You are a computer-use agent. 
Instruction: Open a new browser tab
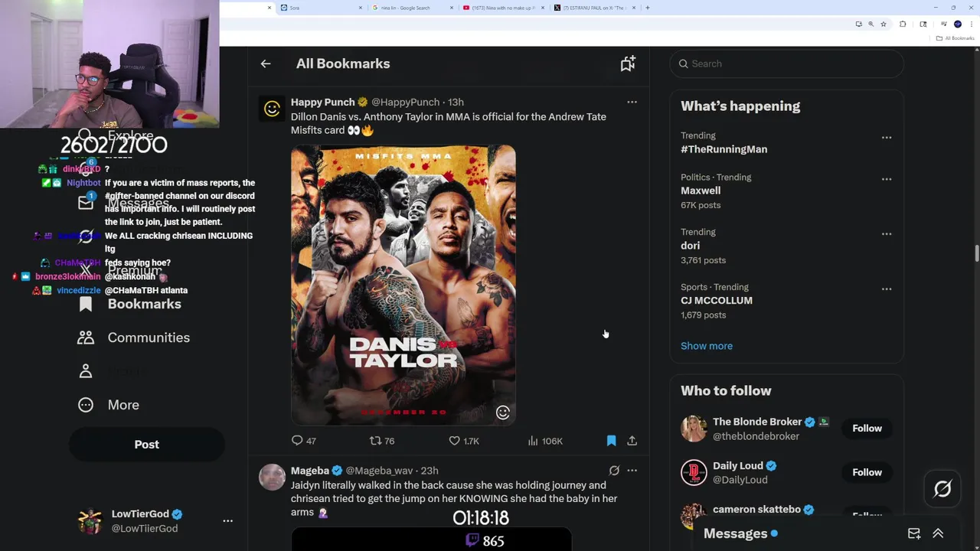point(648,8)
